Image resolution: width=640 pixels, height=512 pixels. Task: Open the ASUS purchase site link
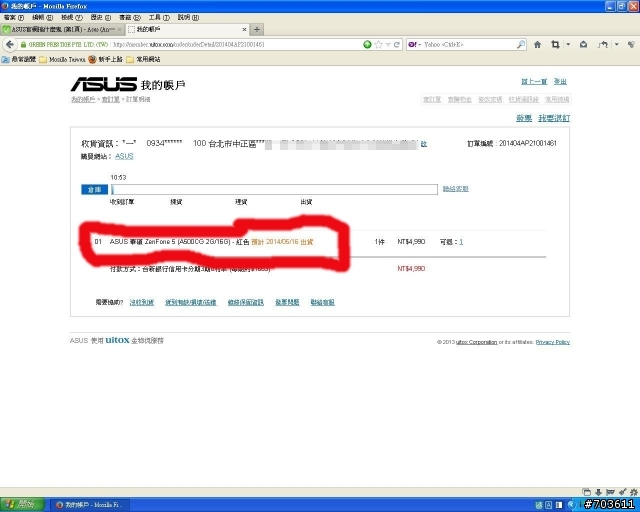tap(124, 156)
